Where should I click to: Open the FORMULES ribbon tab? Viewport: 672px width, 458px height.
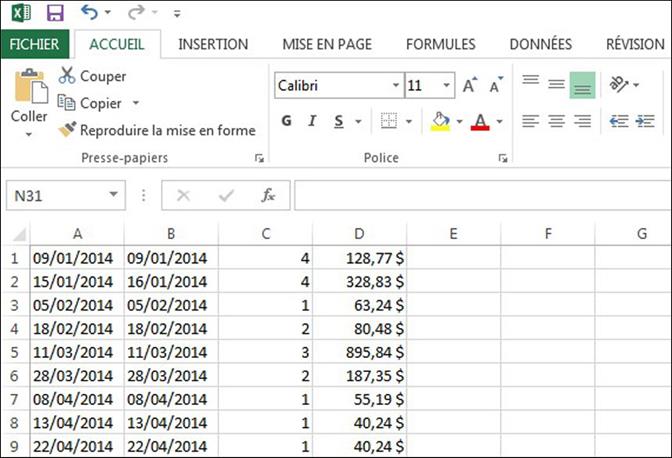click(441, 44)
